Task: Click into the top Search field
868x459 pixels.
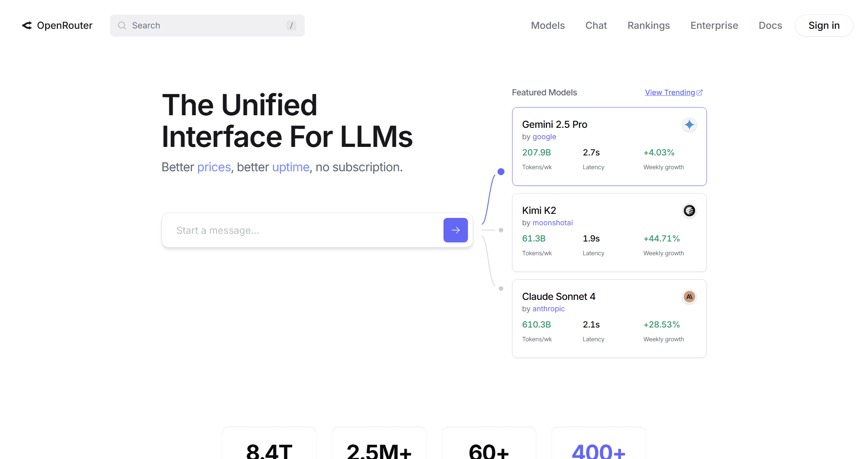Action: tap(207, 26)
